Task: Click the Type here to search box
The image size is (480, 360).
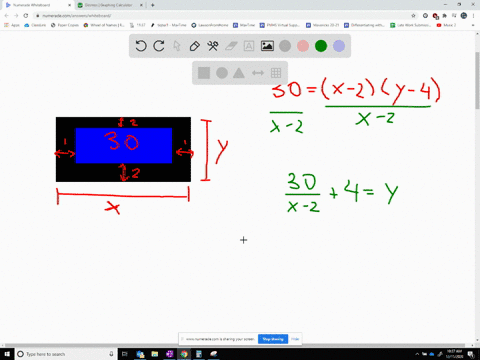Action: click(x=66, y=354)
